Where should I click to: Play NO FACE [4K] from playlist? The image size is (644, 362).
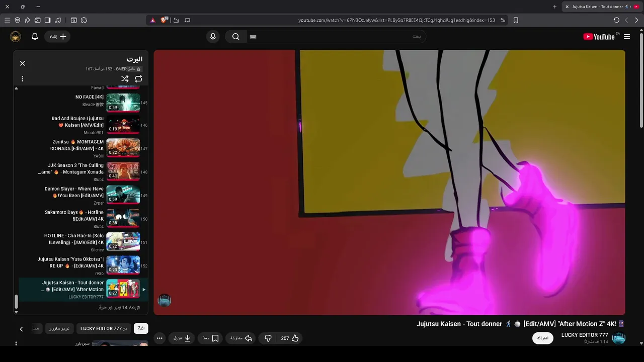pyautogui.click(x=83, y=103)
